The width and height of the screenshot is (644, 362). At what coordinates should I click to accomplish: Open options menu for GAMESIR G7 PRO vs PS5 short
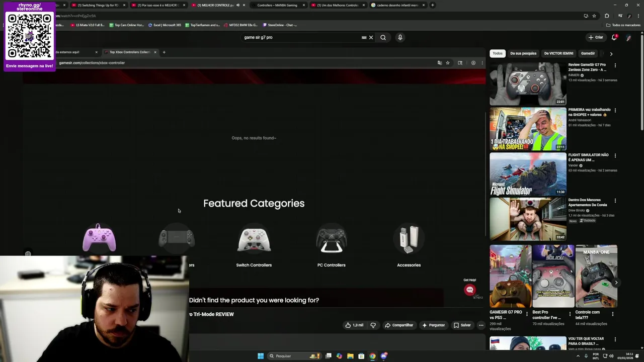tap(527, 314)
